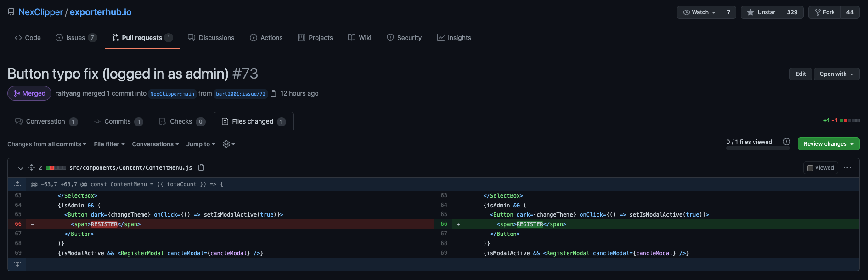Open the diff settings gear menu
Screen dimensions: 868x280
click(229, 144)
